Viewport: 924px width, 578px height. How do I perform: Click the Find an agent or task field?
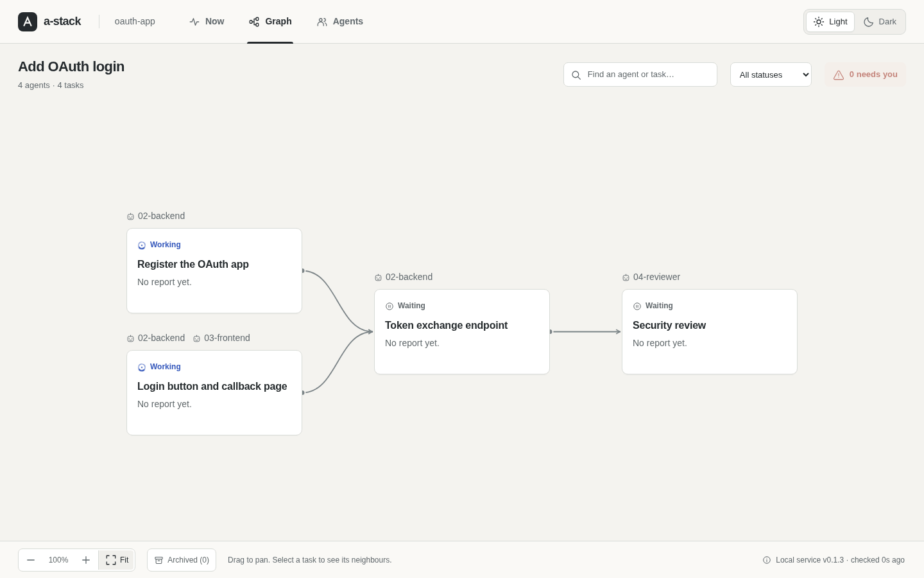point(640,74)
